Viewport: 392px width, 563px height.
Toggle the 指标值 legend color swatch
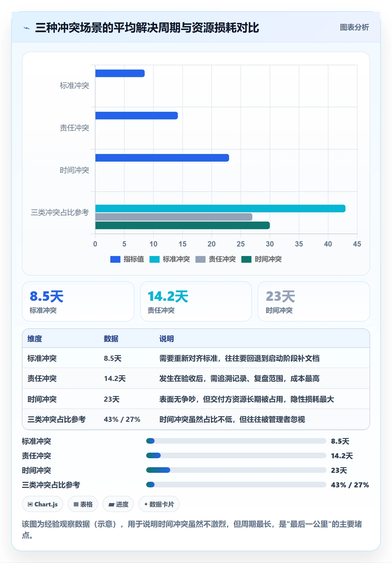tap(115, 259)
